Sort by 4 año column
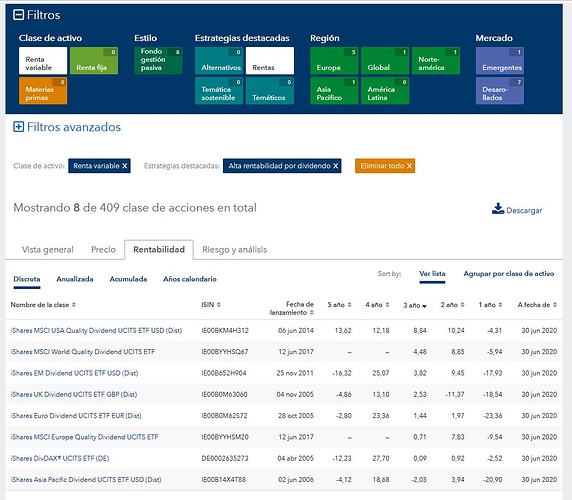 click(377, 305)
